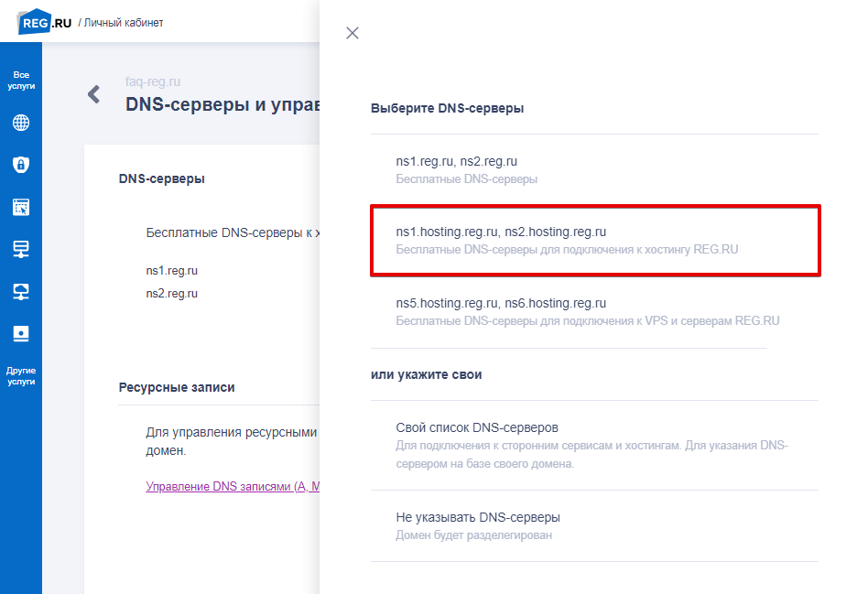868x594 pixels.
Task: Open the globe Domains sidebar icon
Action: [x=21, y=123]
